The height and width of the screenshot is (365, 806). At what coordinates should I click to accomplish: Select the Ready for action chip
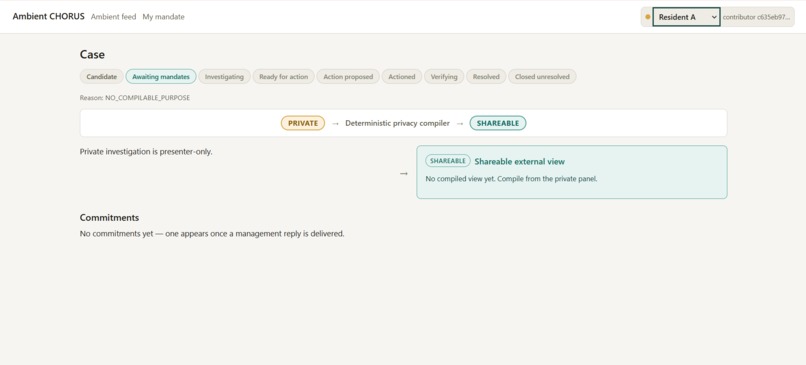(283, 77)
